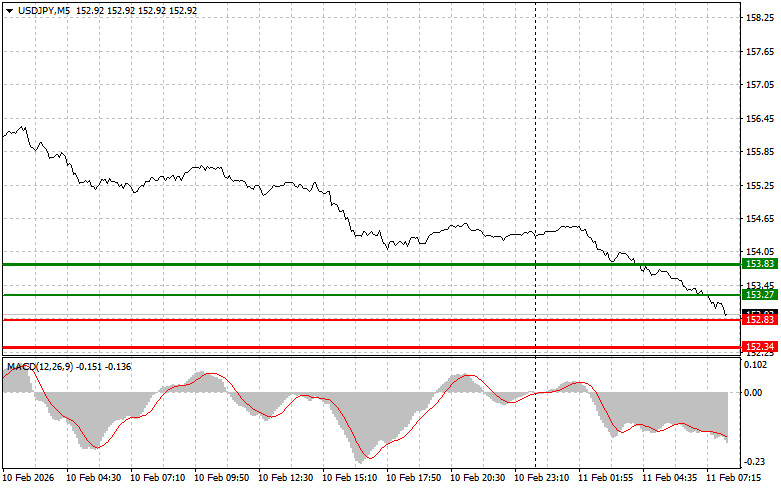781x489 pixels.
Task: Click the 10 Feb 12:30 time label
Action: click(285, 478)
